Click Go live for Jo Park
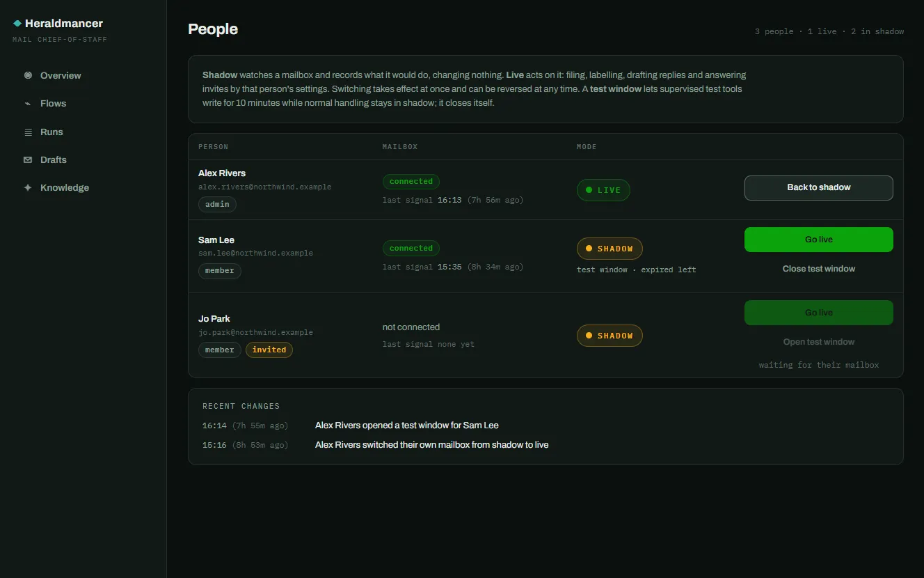The height and width of the screenshot is (578, 924). [x=818, y=313]
